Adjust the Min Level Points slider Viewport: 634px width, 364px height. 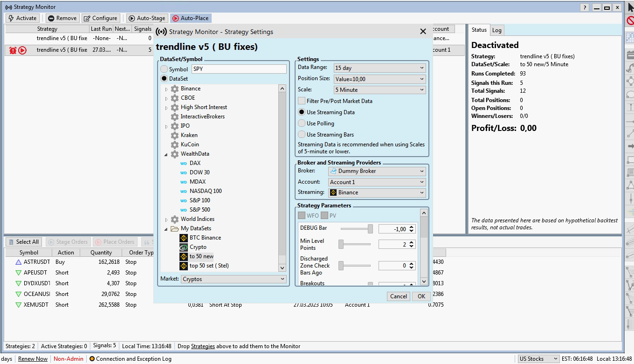(341, 244)
